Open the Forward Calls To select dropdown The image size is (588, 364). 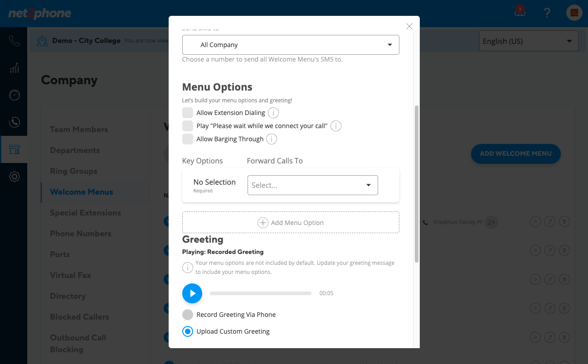coord(313,185)
